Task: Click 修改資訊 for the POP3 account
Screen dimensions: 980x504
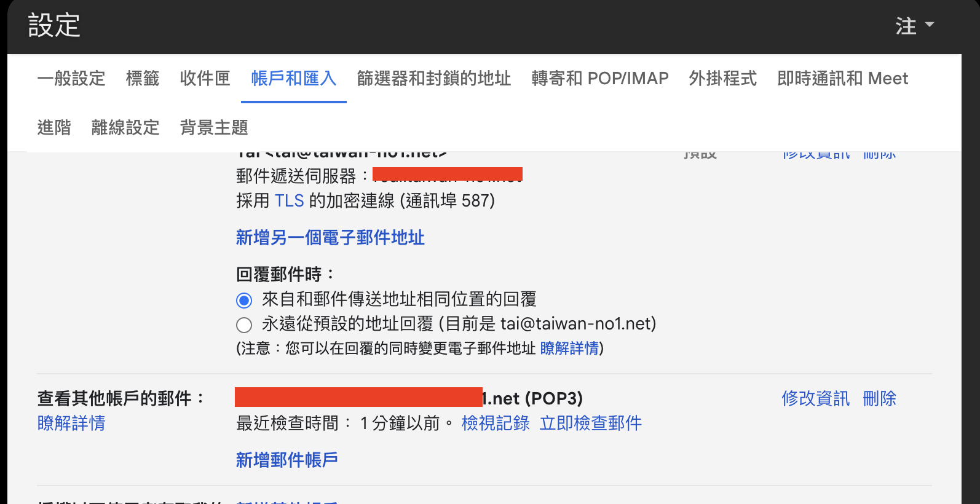Action: pos(815,399)
